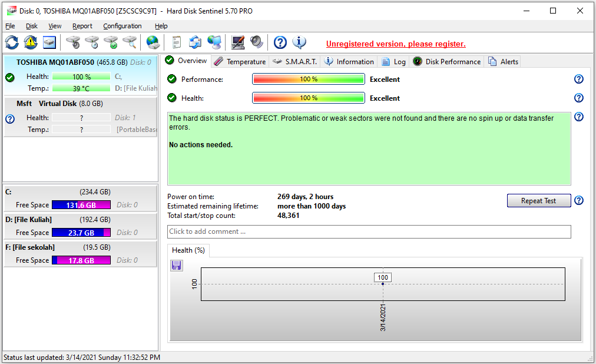Click the 'No actions needed.' status text
Screen dimensions: 596x364
coord(201,145)
